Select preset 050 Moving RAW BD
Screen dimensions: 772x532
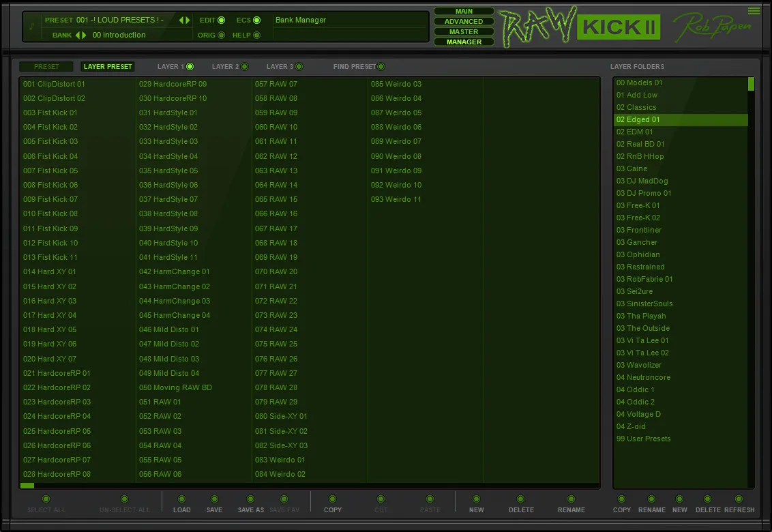(x=194, y=387)
